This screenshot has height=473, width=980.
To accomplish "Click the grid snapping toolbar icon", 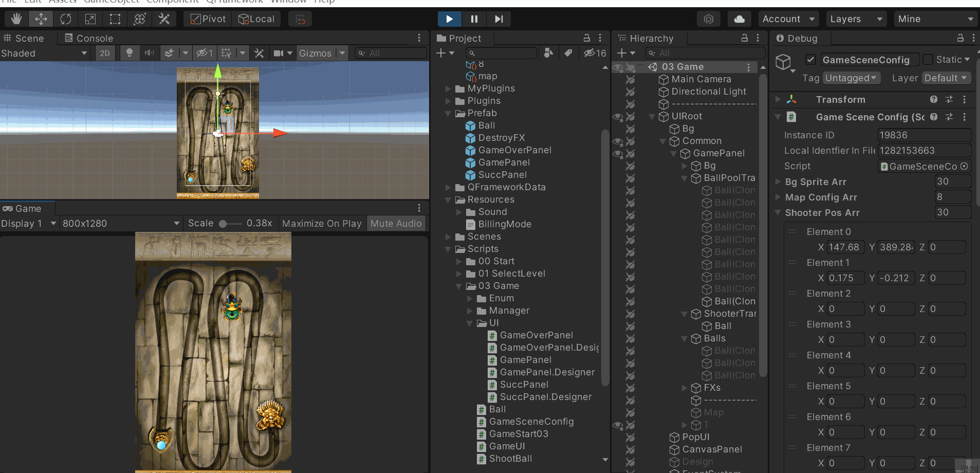I will click(301, 19).
